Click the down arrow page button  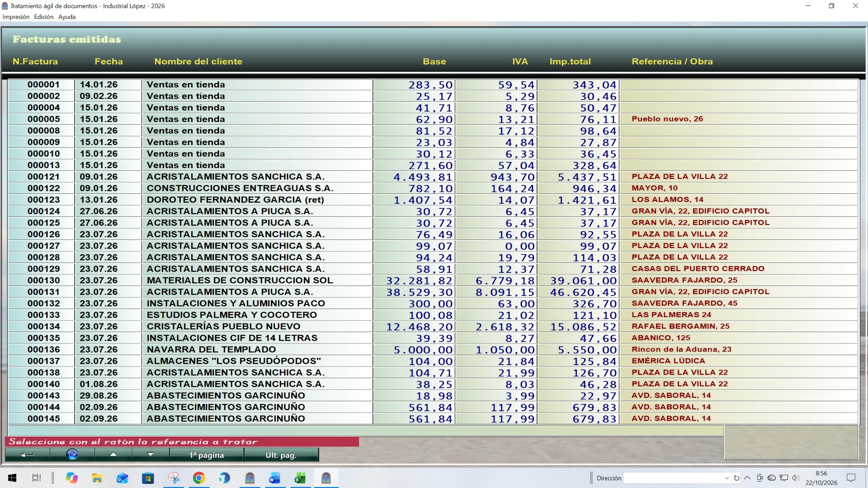[x=151, y=455]
